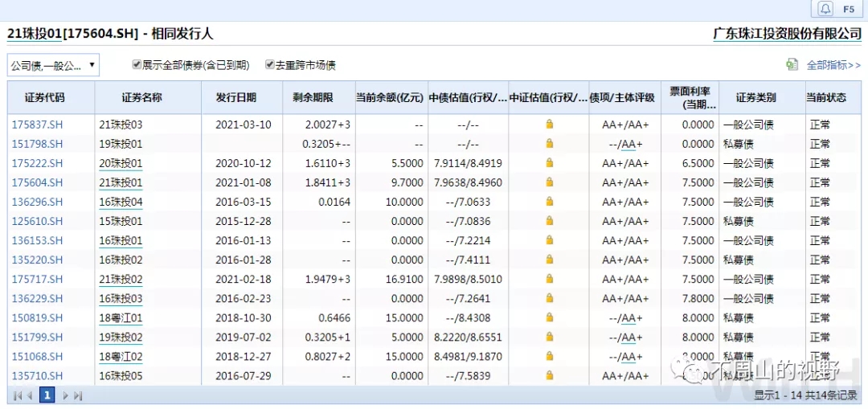Open security code 151798.SH
This screenshot has width=868, height=409.
click(x=38, y=144)
